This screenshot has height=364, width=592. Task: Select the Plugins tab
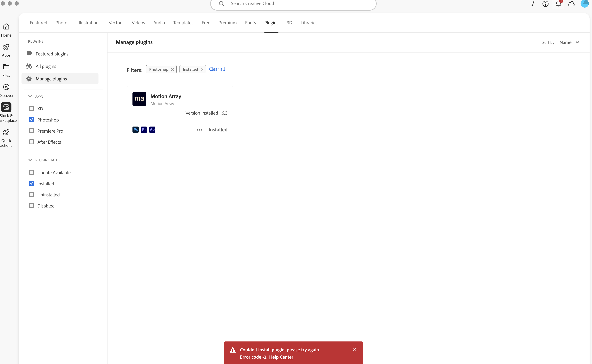tap(271, 23)
